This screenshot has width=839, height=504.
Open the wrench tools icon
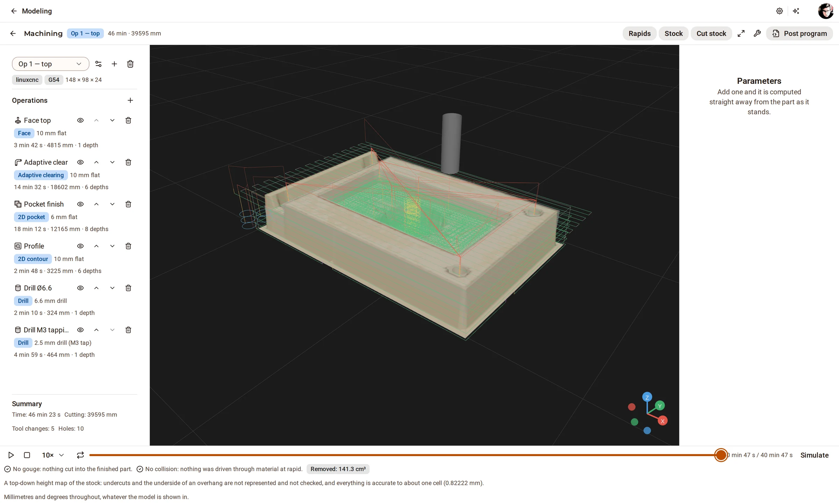click(757, 34)
